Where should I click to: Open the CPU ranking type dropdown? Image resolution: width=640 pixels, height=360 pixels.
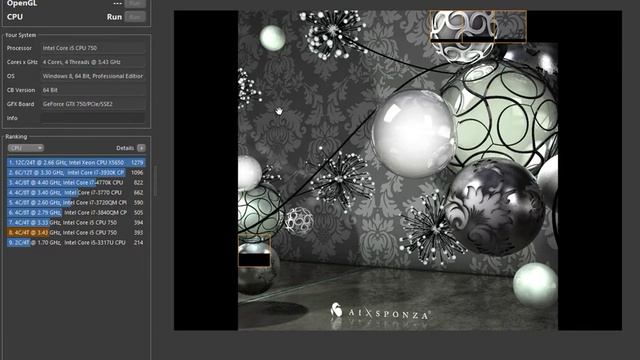tap(25, 148)
